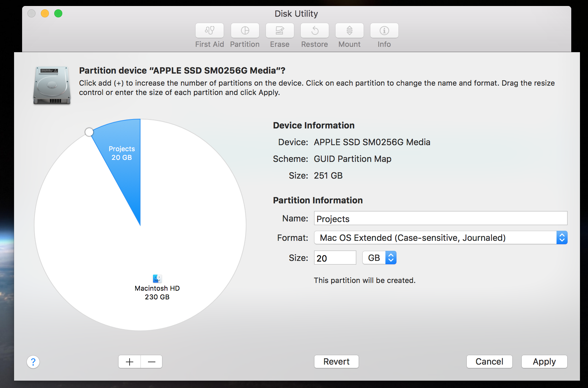588x388 pixels.
Task: Open help with the question mark button
Action: tap(33, 362)
